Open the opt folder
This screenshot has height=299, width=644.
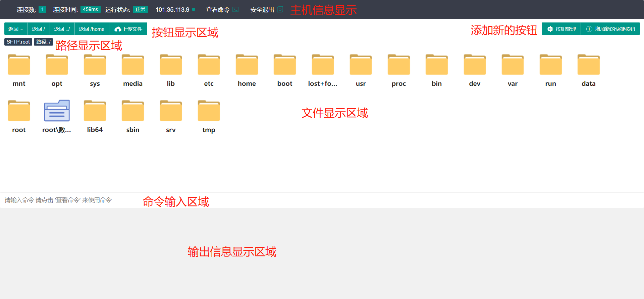point(57,65)
